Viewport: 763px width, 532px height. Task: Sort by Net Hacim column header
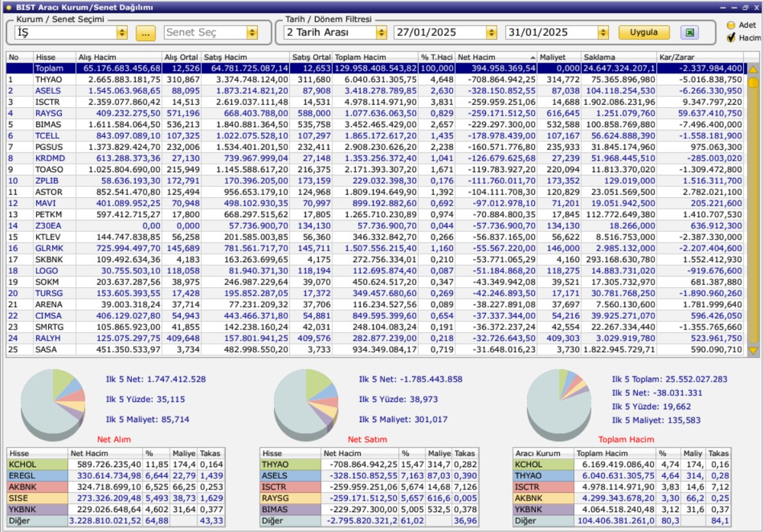pyautogui.click(x=496, y=57)
